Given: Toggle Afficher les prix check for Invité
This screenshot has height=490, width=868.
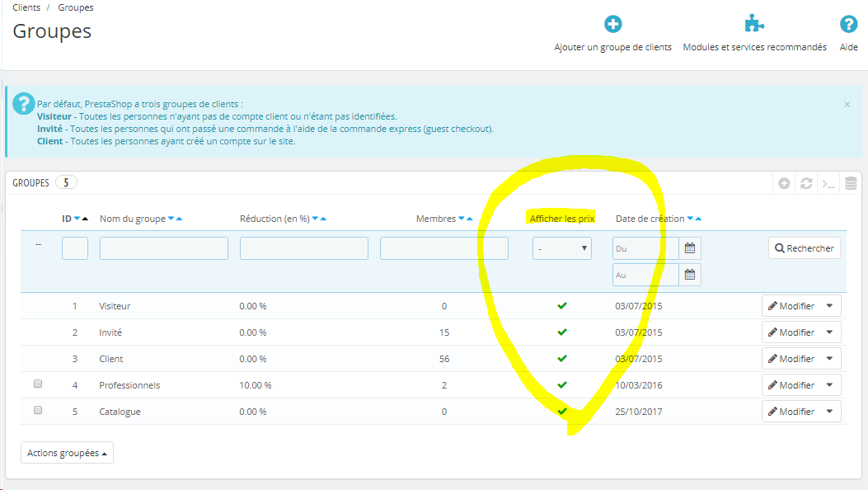Looking at the screenshot, I should [x=562, y=332].
